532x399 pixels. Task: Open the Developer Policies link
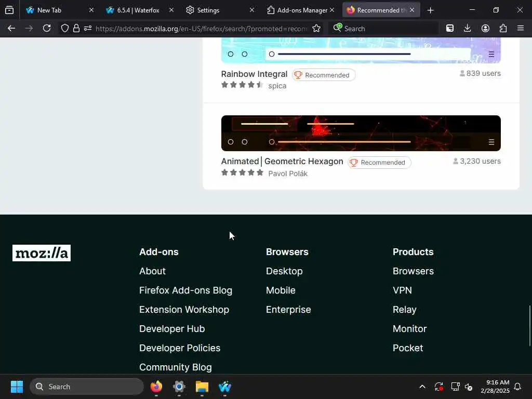pos(179,348)
